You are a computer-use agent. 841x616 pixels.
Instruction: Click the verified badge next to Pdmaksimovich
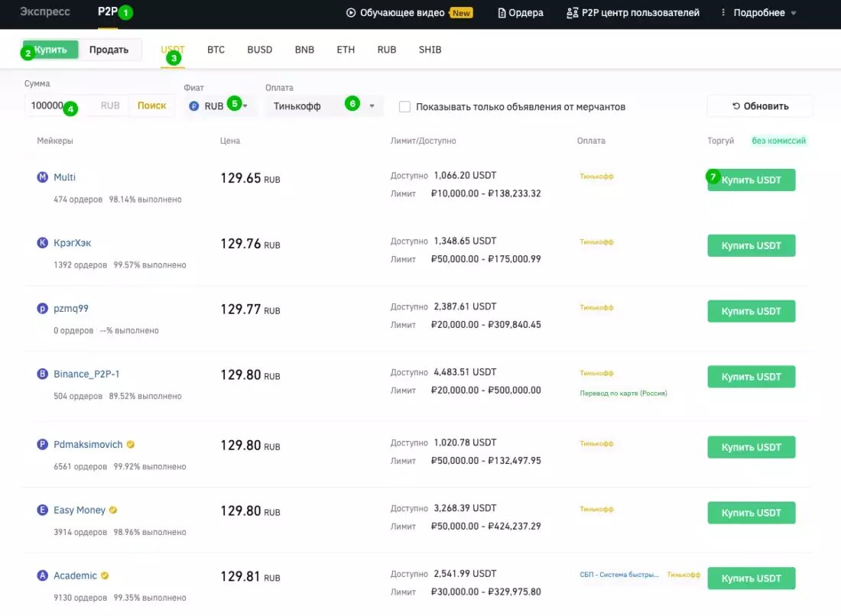click(x=130, y=445)
